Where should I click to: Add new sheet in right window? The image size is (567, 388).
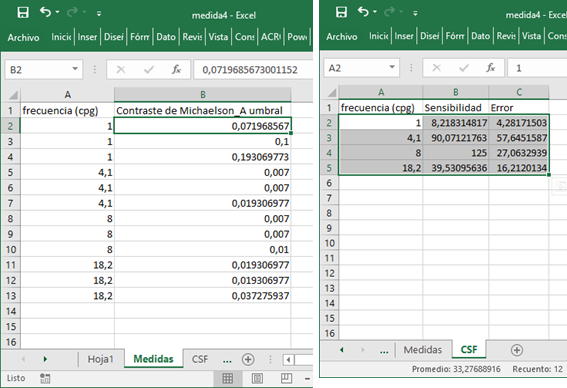pos(517,350)
